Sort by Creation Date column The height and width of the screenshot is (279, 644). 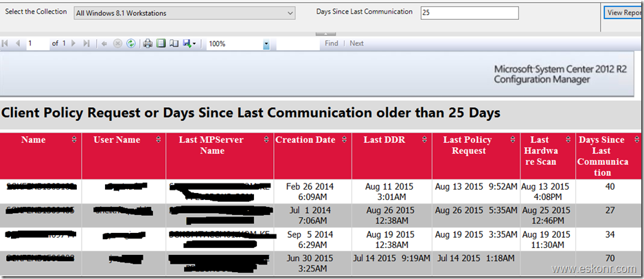[344, 140]
